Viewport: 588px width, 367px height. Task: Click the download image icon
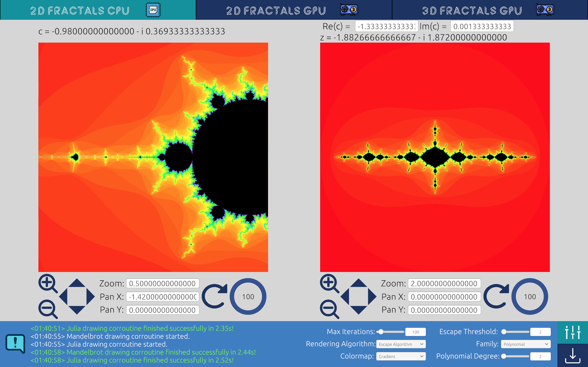(x=572, y=356)
